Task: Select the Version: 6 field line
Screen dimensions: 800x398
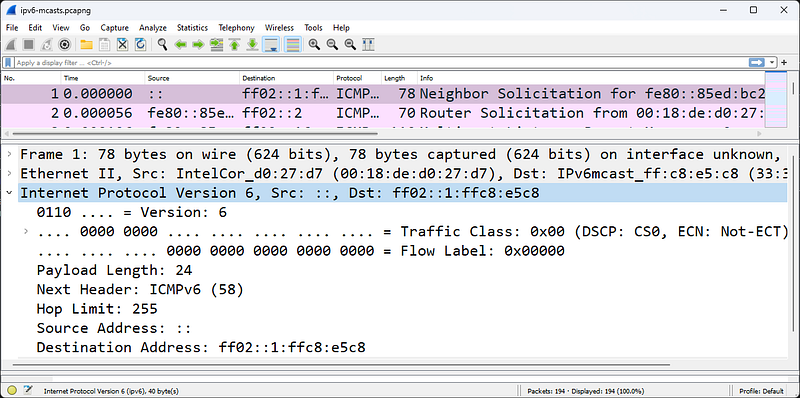Action: coord(132,212)
